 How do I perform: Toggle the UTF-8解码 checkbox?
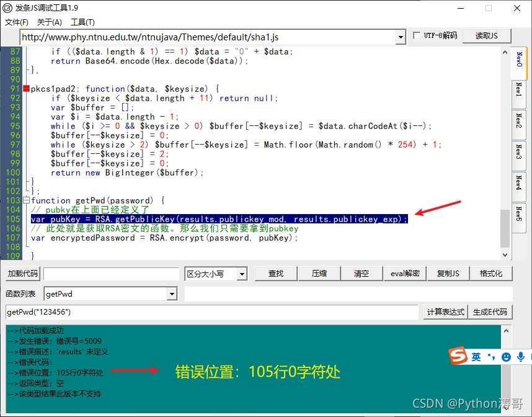[x=417, y=35]
